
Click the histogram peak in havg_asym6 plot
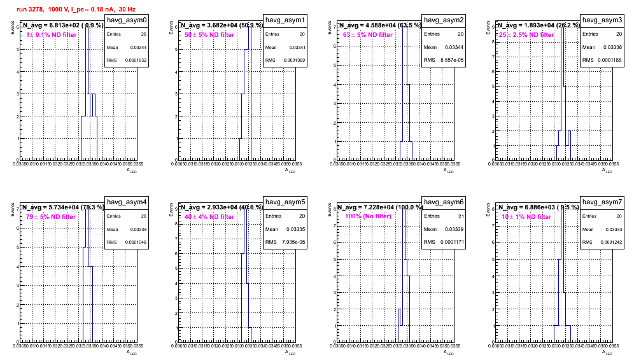click(404, 209)
